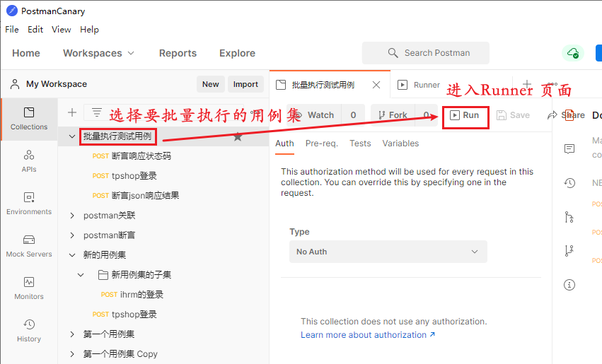The width and height of the screenshot is (602, 364).
Task: Click the New button
Action: click(210, 84)
